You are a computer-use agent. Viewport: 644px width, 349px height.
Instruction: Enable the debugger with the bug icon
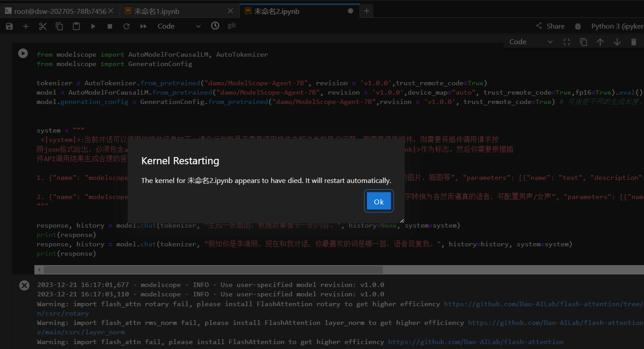click(x=578, y=26)
